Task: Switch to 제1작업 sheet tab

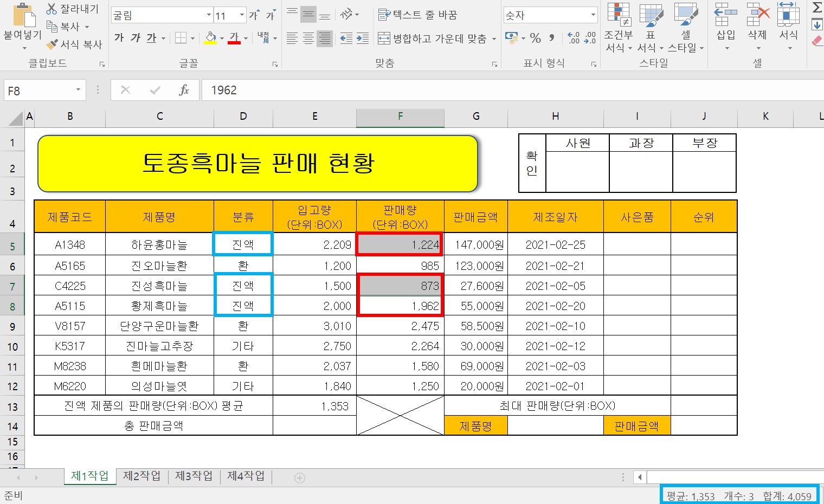Action: coord(90,476)
